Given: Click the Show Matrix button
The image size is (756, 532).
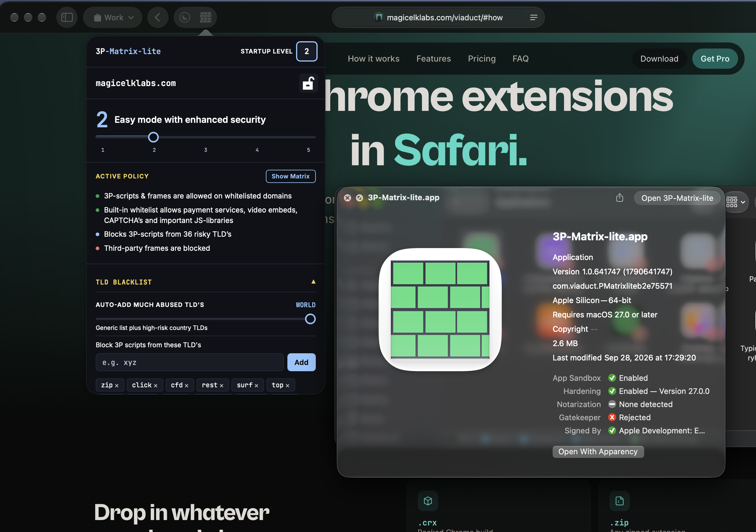Looking at the screenshot, I should click(x=290, y=176).
